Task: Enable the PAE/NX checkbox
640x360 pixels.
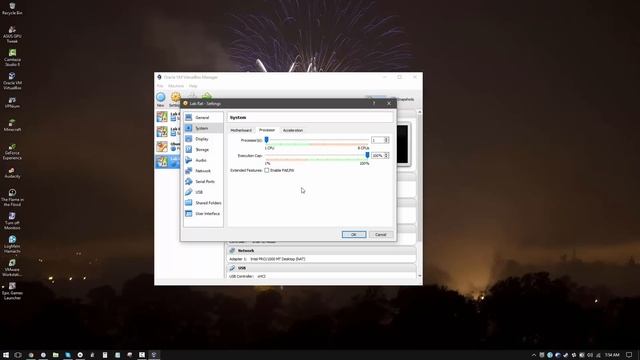Action: coord(267,170)
